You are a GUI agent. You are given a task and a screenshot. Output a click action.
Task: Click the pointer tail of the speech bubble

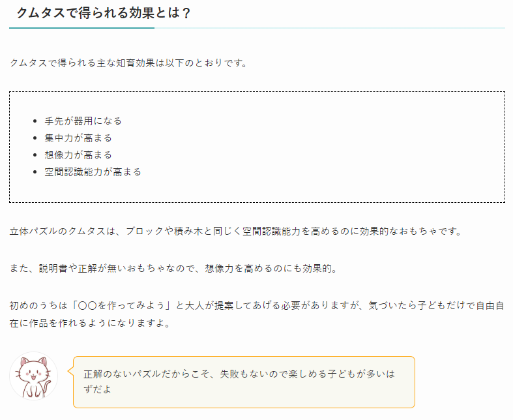coord(70,371)
